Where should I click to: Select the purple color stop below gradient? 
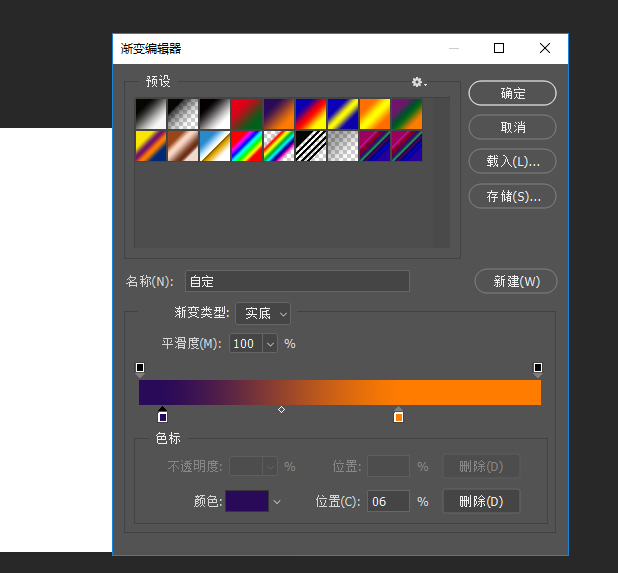coord(162,415)
